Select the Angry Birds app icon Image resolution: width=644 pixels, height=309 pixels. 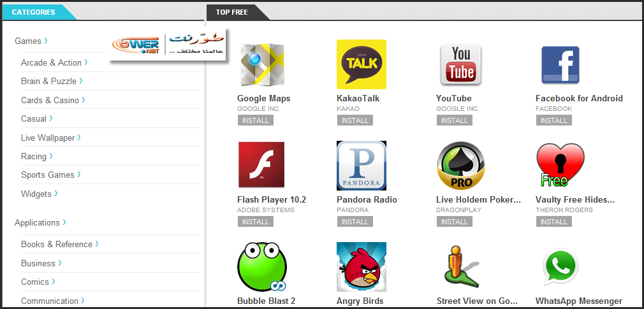click(x=362, y=267)
